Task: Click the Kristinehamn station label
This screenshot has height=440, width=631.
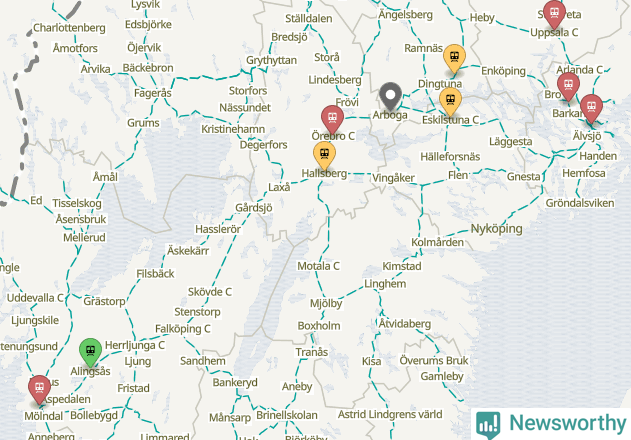Action: pyautogui.click(x=233, y=129)
